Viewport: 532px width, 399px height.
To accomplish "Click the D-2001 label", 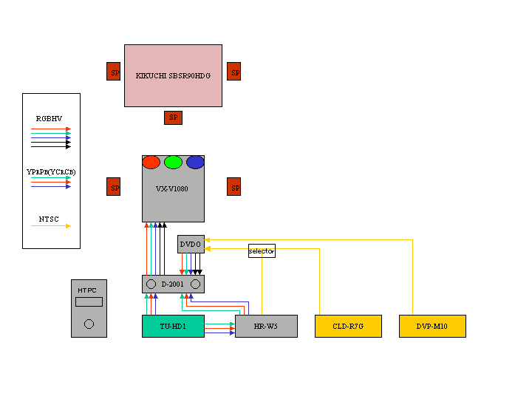I will pyautogui.click(x=173, y=284).
